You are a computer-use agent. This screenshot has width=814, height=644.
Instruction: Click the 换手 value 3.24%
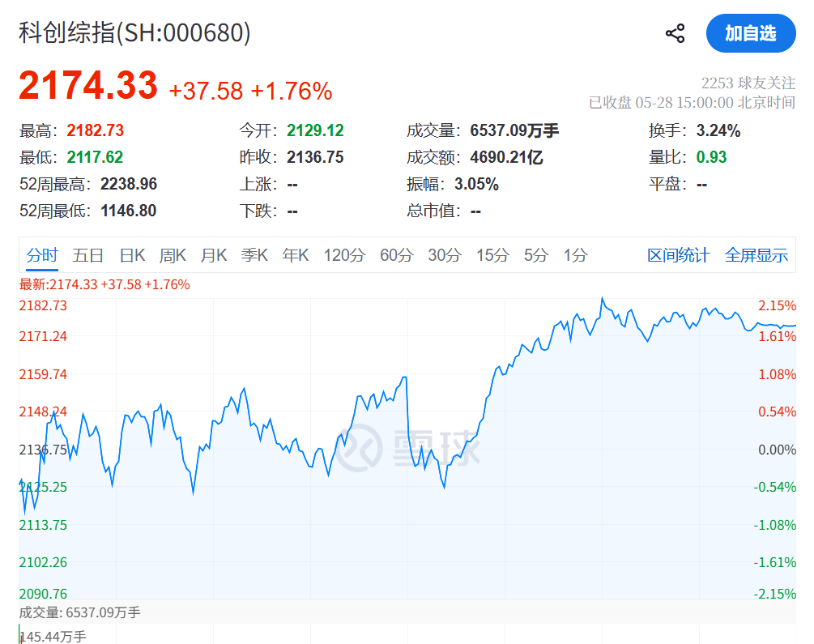click(x=718, y=130)
